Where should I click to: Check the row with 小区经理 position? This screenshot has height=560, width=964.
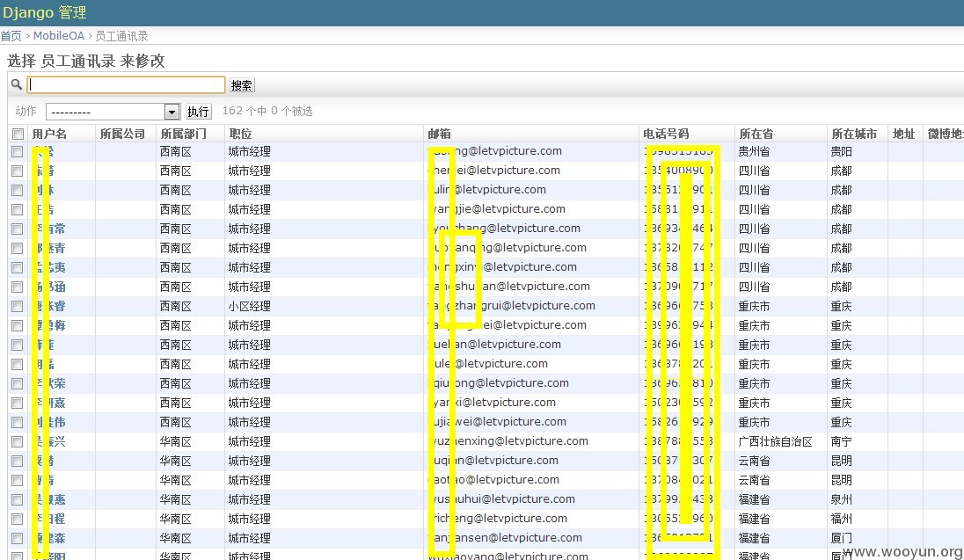pos(18,306)
